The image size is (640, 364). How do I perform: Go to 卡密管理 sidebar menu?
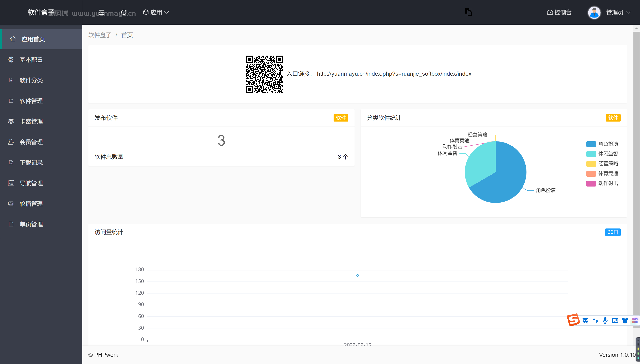click(31, 122)
